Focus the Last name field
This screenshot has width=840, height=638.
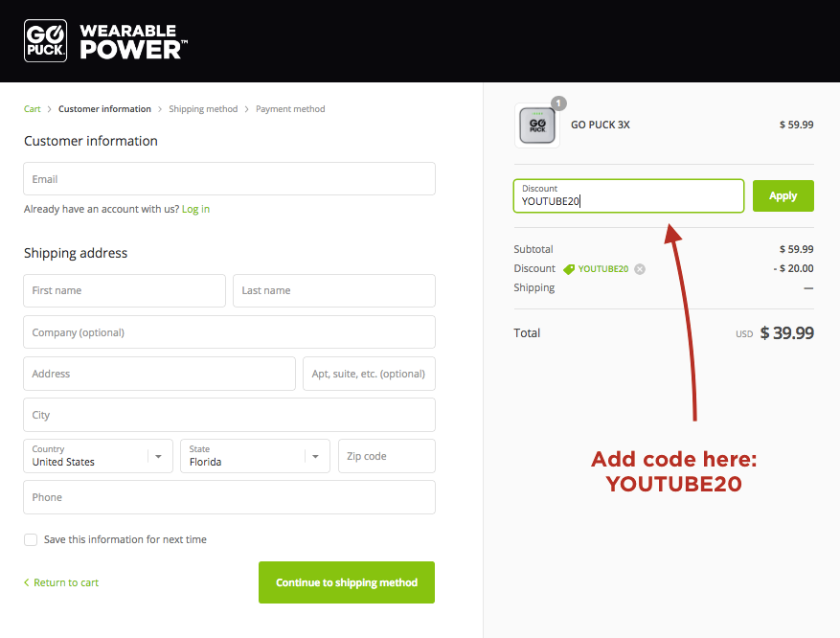click(334, 290)
